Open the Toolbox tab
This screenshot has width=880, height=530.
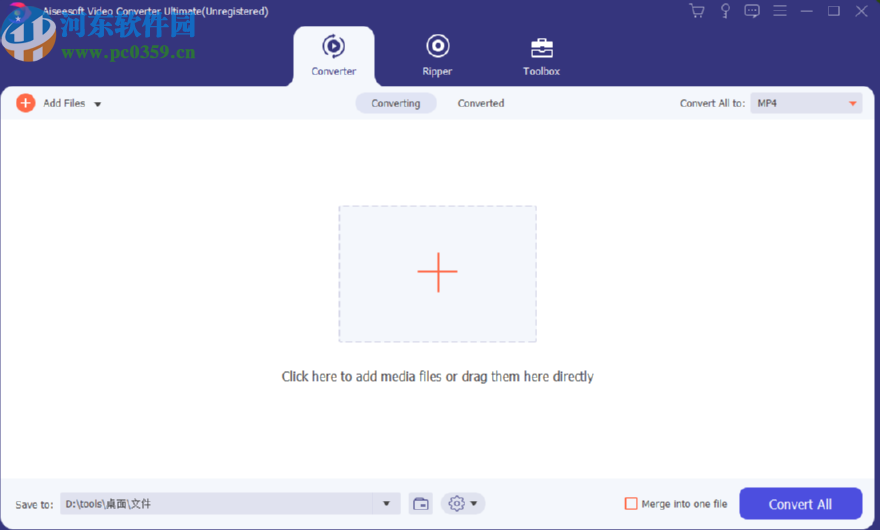pos(542,56)
